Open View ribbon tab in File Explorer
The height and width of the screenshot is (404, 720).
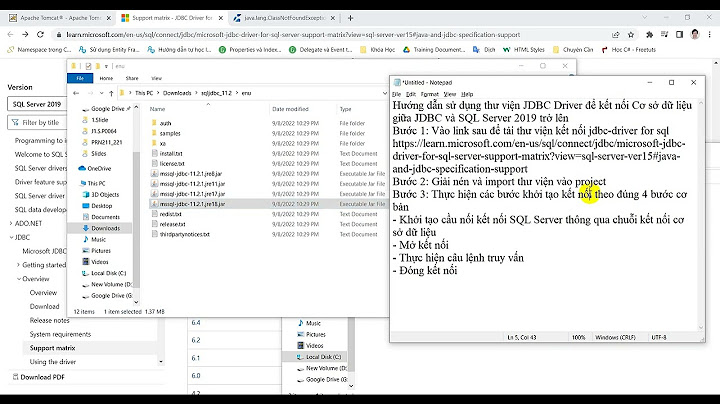(157, 78)
